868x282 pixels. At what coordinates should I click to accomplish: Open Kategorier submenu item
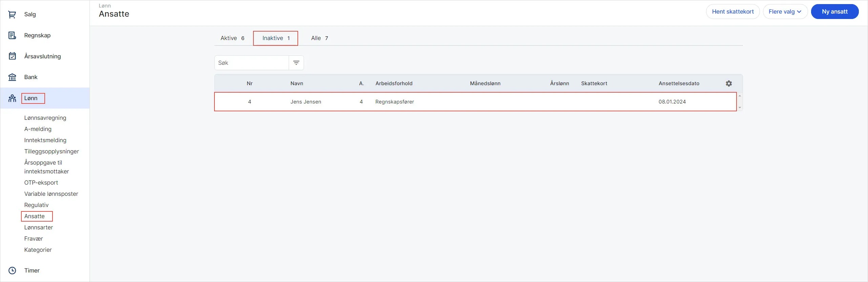click(x=38, y=250)
